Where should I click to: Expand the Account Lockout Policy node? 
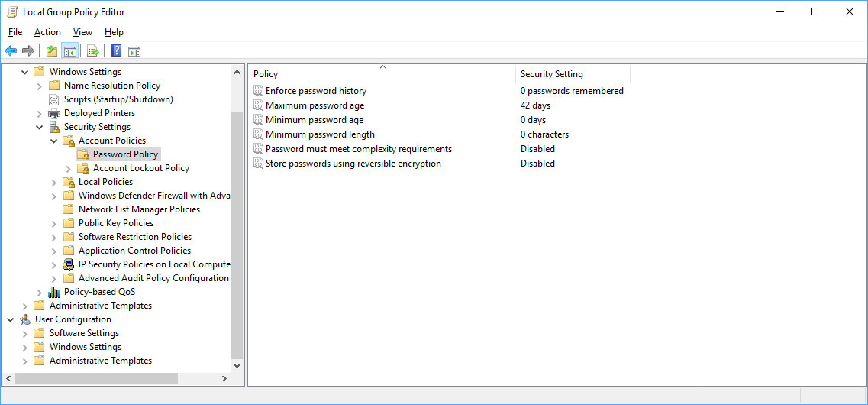pos(68,168)
